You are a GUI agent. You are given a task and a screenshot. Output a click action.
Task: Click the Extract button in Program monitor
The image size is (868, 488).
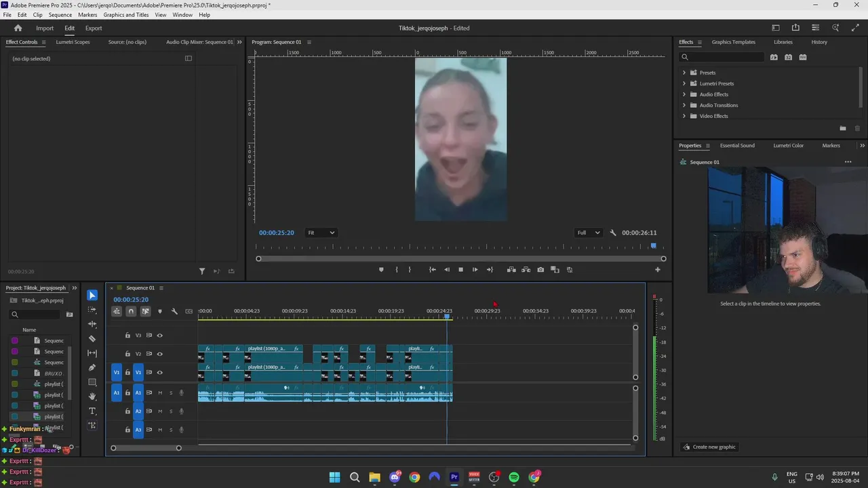(x=526, y=270)
